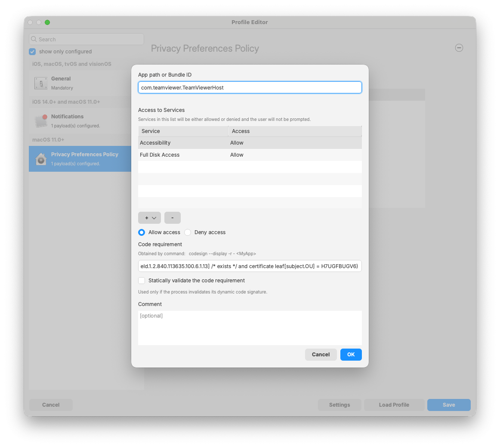Screen dimensions: 500x448
Task: Click the magnifier icon in the Search field
Action: click(x=34, y=39)
